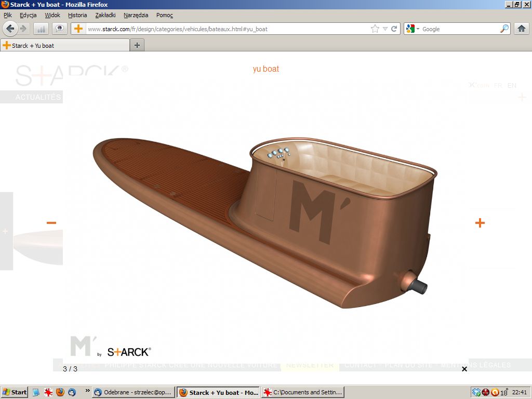
Task: Click the forward navigation arrow
Action: (x=23, y=29)
